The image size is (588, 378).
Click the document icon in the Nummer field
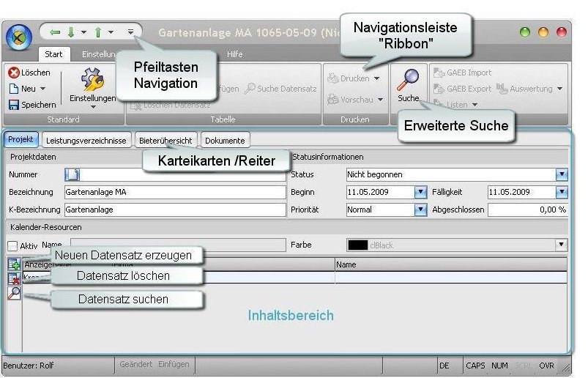[72, 174]
